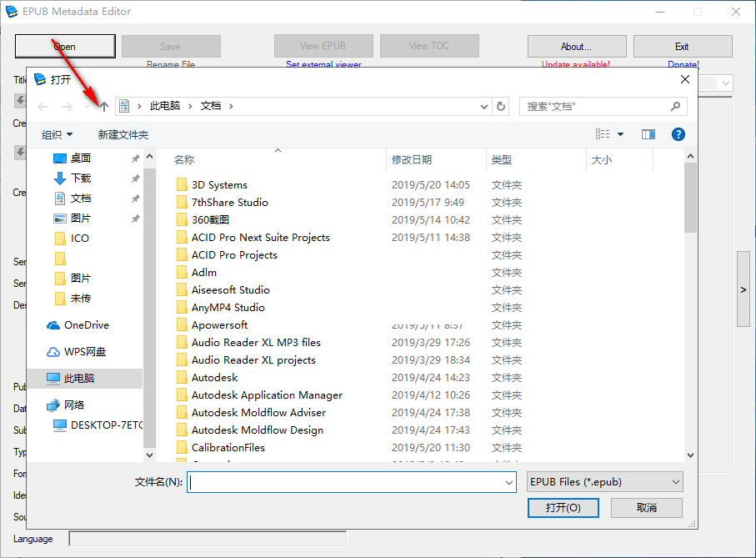Select the CalibrationFiles folder
Screen dimensions: 756x558
(228, 448)
